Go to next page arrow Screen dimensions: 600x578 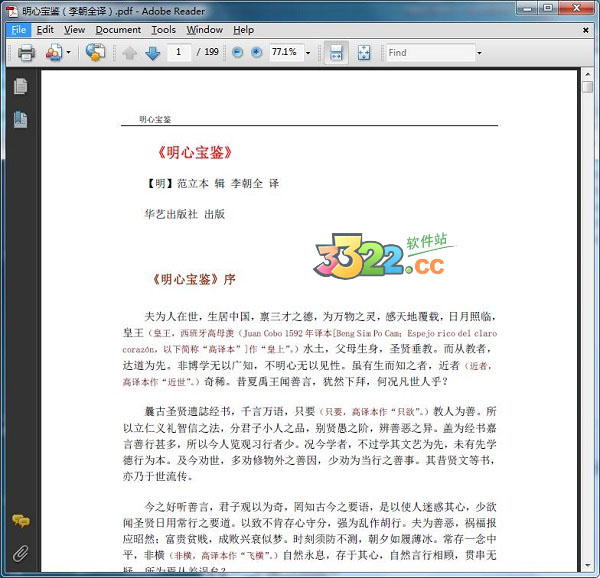[153, 53]
